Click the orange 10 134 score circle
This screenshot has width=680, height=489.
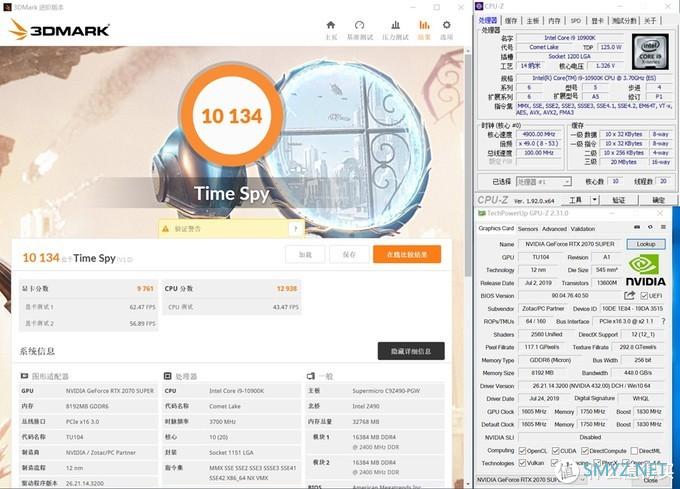click(232, 115)
